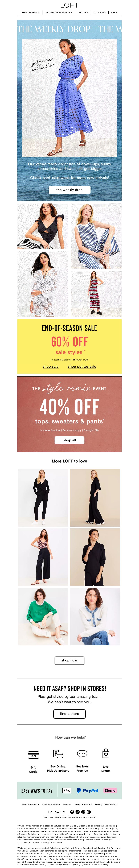Open LOFT's TikTok icon
Viewport: 139px width, 868px height.
click(x=78, y=812)
